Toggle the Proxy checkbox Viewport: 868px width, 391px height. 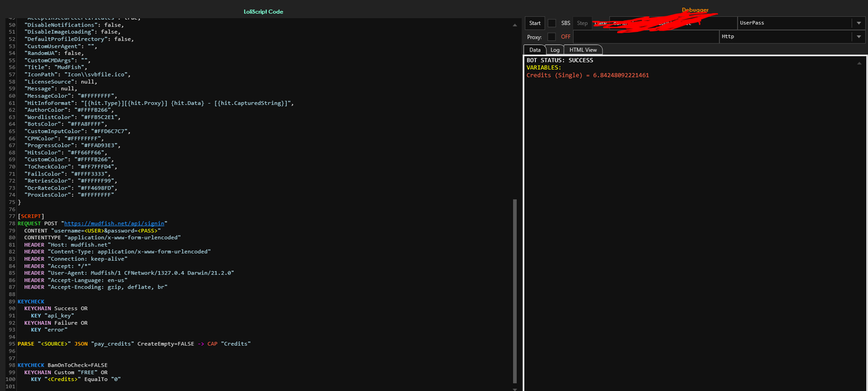(x=551, y=37)
